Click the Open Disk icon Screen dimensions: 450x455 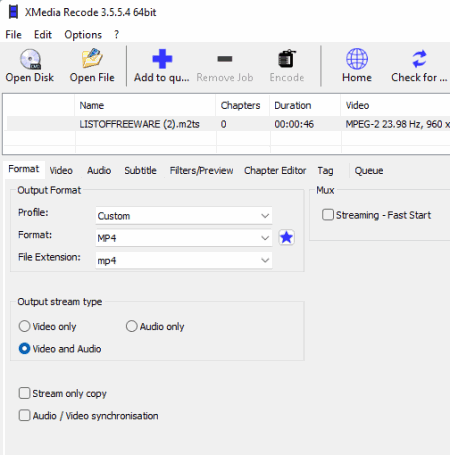click(30, 59)
